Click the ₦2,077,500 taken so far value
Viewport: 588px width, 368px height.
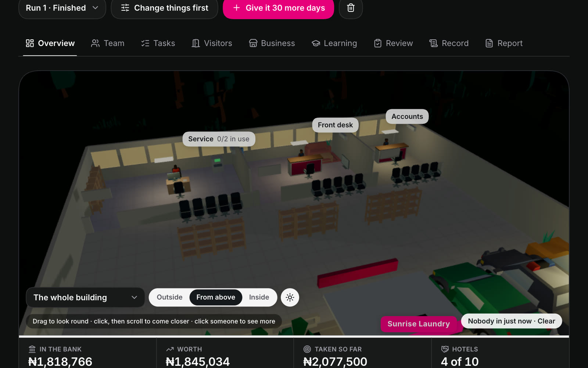[335, 362]
